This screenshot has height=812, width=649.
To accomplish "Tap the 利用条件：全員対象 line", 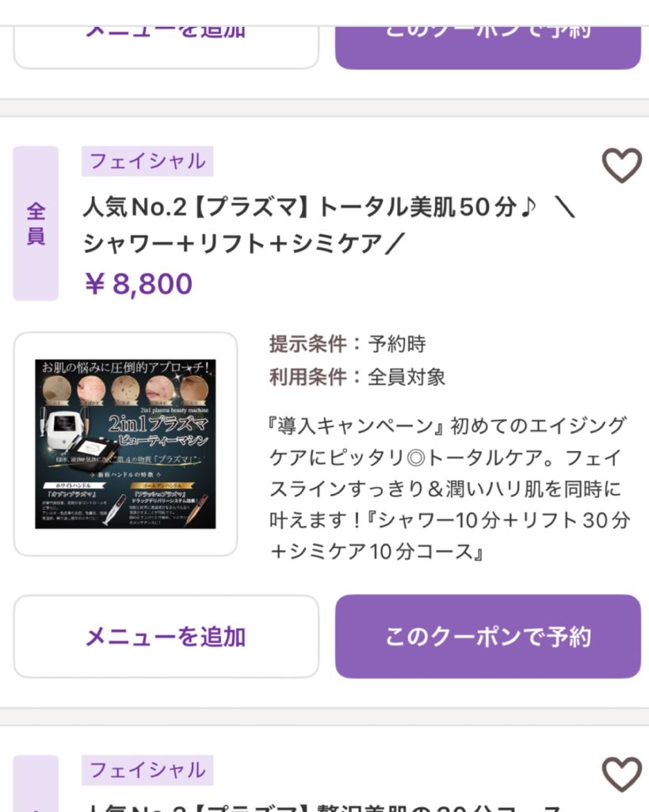I will (x=357, y=377).
